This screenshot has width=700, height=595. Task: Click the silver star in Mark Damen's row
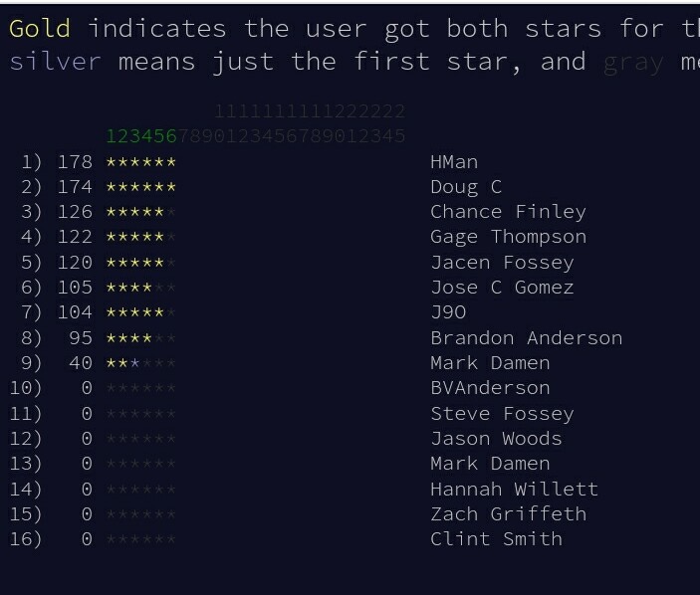coord(135,363)
